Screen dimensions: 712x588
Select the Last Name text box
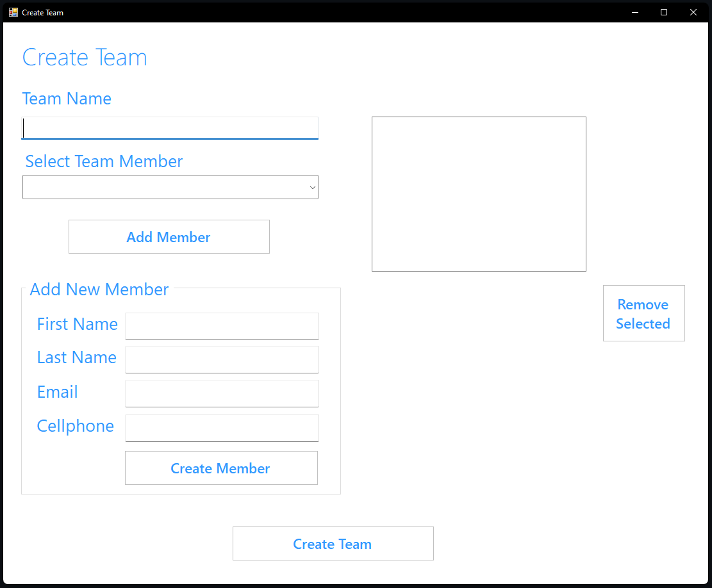pyautogui.click(x=222, y=359)
